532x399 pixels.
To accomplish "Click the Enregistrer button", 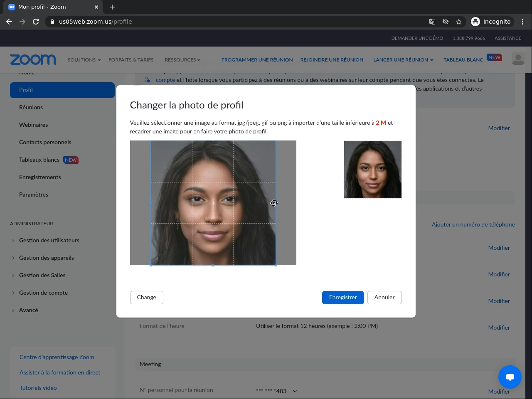I will [343, 298].
